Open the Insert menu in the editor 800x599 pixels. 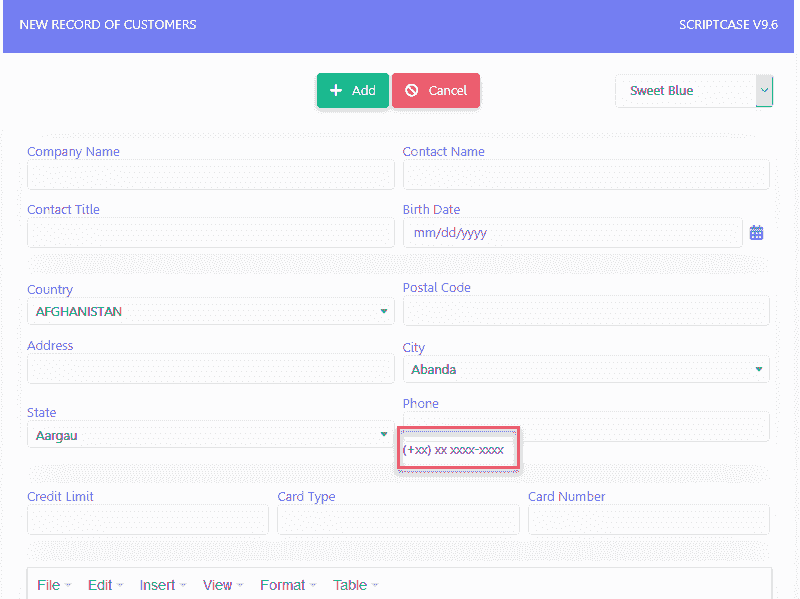[163, 585]
